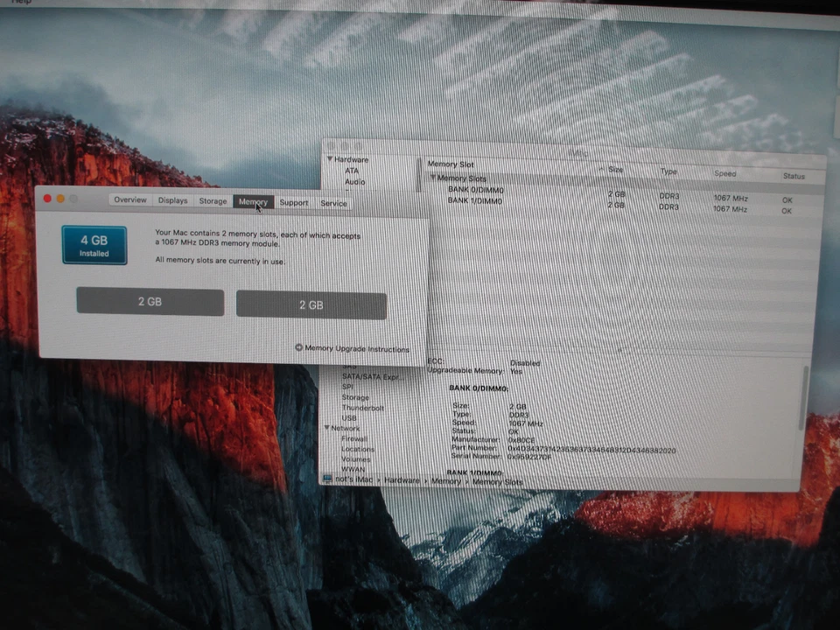The height and width of the screenshot is (630, 840).
Task: Collapse the Hardware section in sidebar
Action: pos(330,158)
